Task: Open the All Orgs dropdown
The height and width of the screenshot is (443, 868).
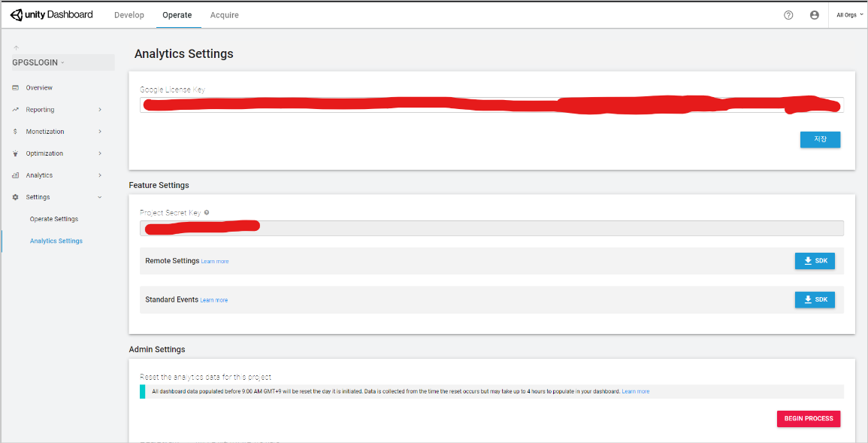Action: (850, 16)
